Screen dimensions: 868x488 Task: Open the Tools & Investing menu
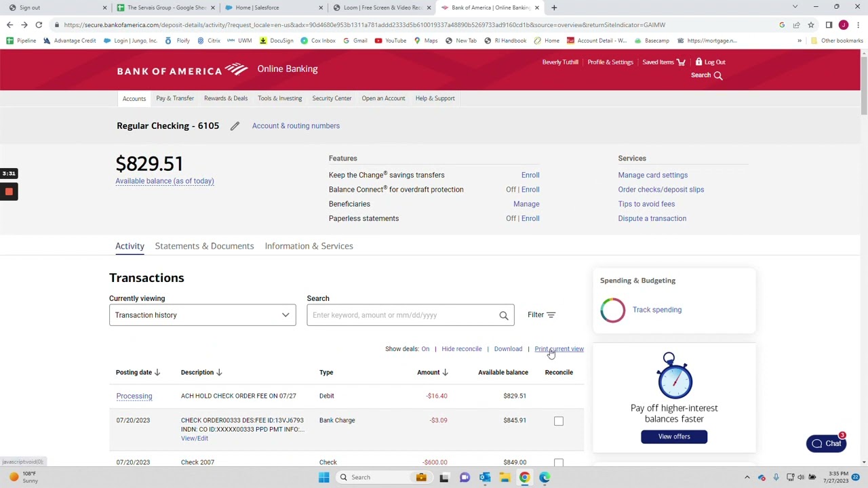click(x=280, y=98)
